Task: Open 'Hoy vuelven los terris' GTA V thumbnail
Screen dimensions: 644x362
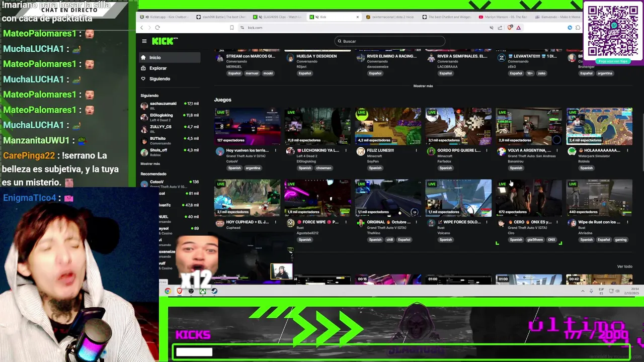Action: (247, 126)
